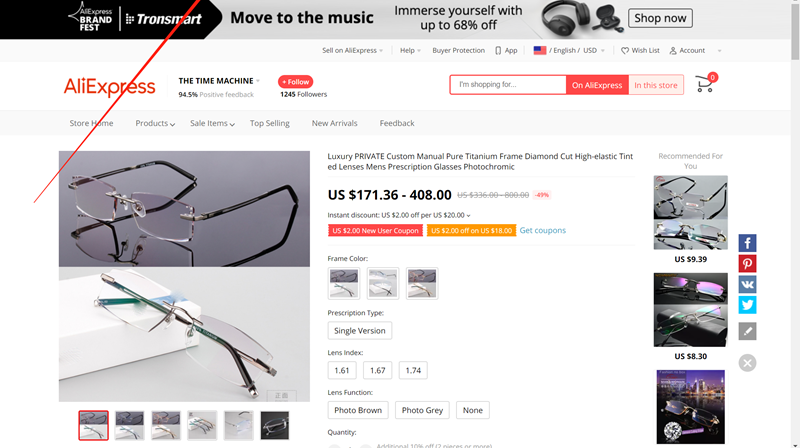
Task: Open the Feedback tab
Action: click(397, 123)
